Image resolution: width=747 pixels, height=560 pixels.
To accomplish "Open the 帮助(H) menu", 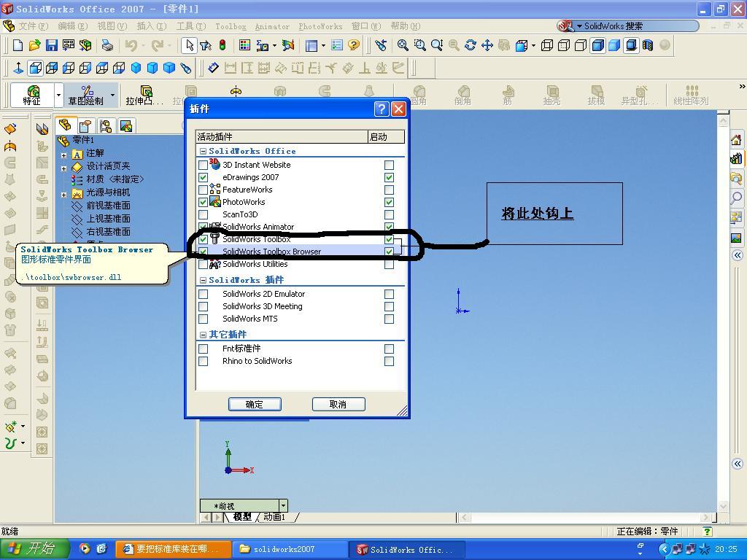I will point(406,26).
